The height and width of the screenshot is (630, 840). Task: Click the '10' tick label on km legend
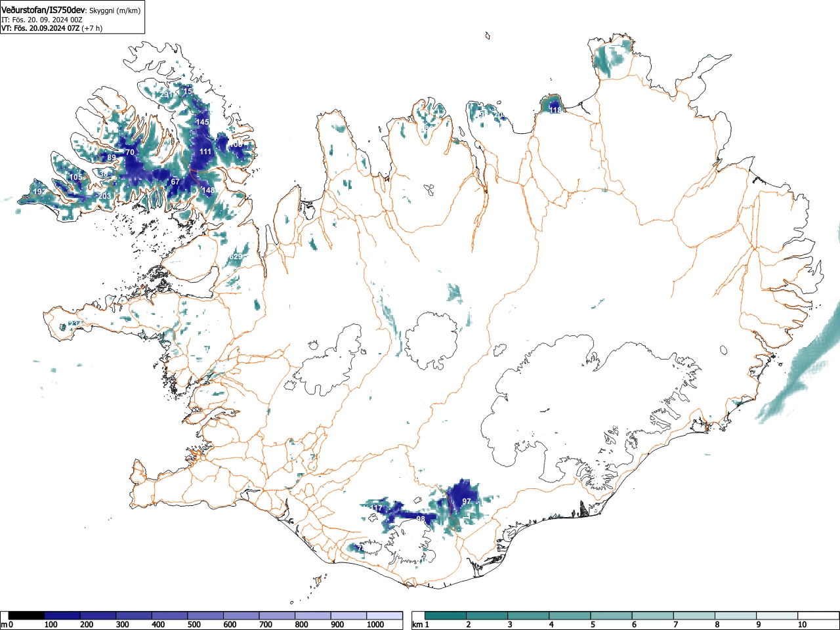802,625
